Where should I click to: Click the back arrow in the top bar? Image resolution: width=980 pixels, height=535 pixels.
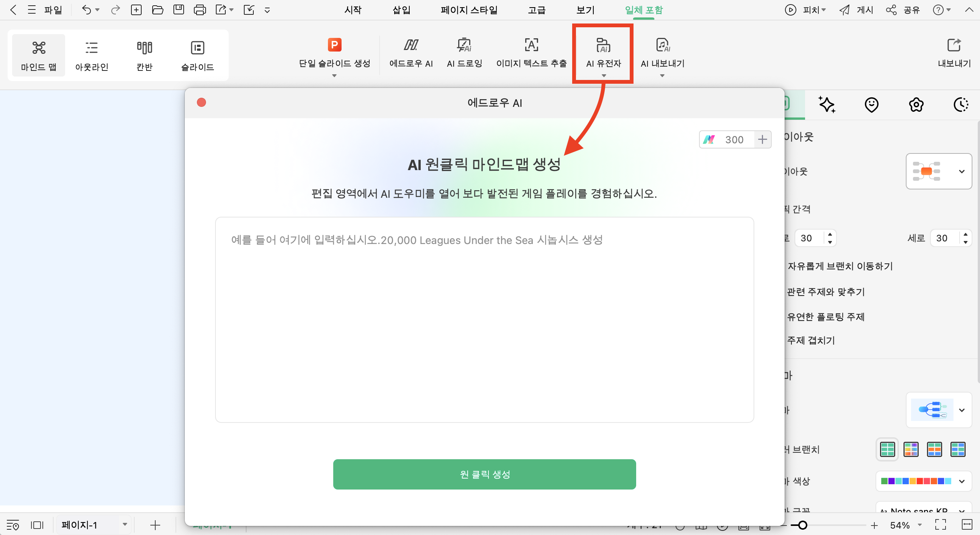click(13, 10)
